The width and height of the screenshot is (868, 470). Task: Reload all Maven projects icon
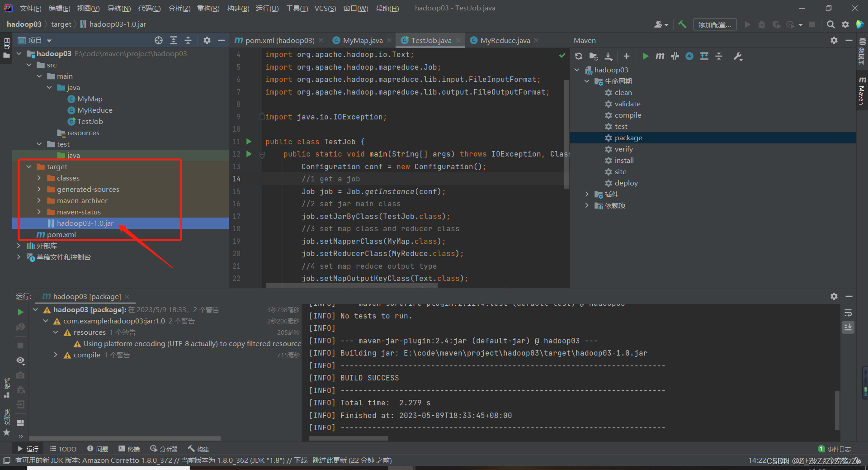tap(579, 56)
